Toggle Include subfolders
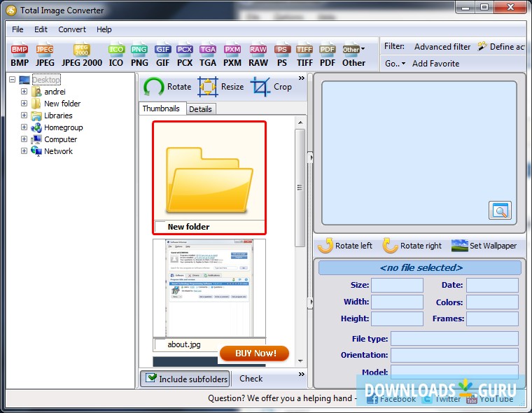 [x=185, y=379]
